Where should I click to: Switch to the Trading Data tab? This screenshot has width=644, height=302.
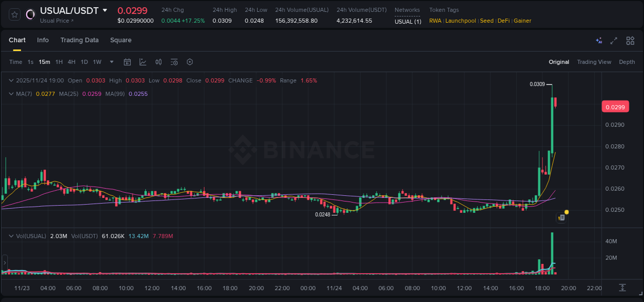[x=79, y=40]
